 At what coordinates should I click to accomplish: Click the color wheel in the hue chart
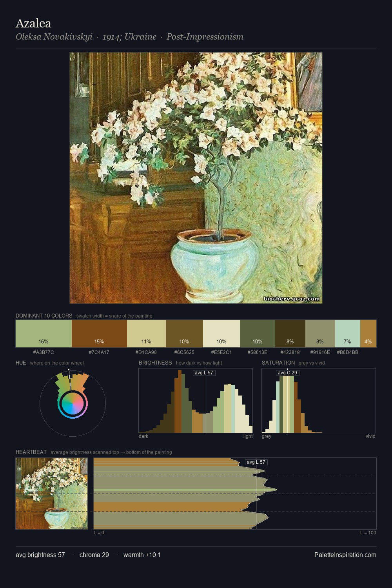pyautogui.click(x=73, y=404)
